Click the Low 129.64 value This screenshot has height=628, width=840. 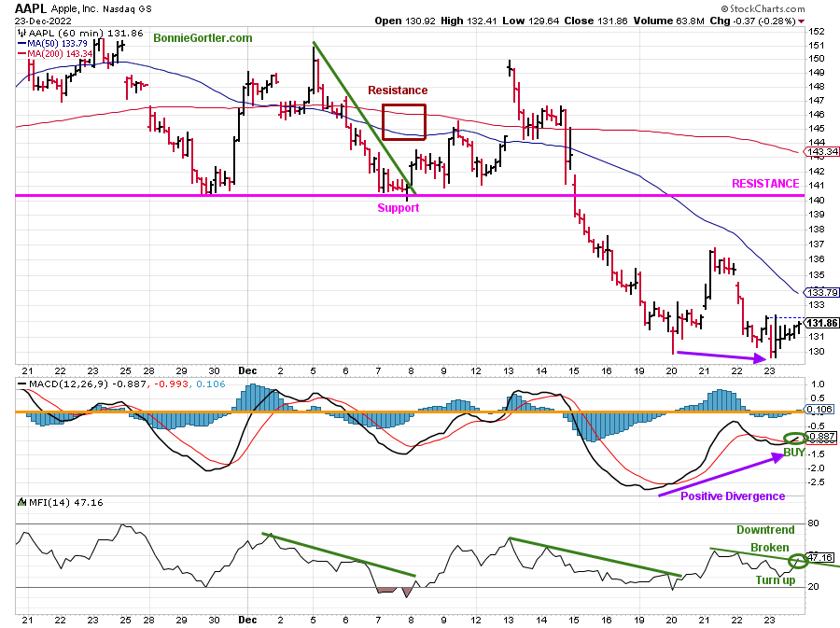pyautogui.click(x=530, y=21)
